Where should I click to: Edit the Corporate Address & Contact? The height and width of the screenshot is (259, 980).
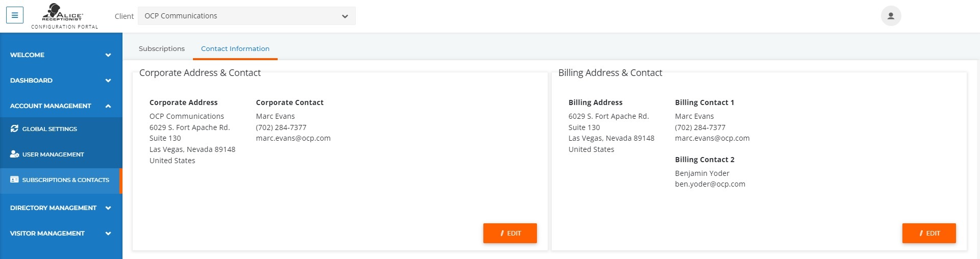coord(510,233)
